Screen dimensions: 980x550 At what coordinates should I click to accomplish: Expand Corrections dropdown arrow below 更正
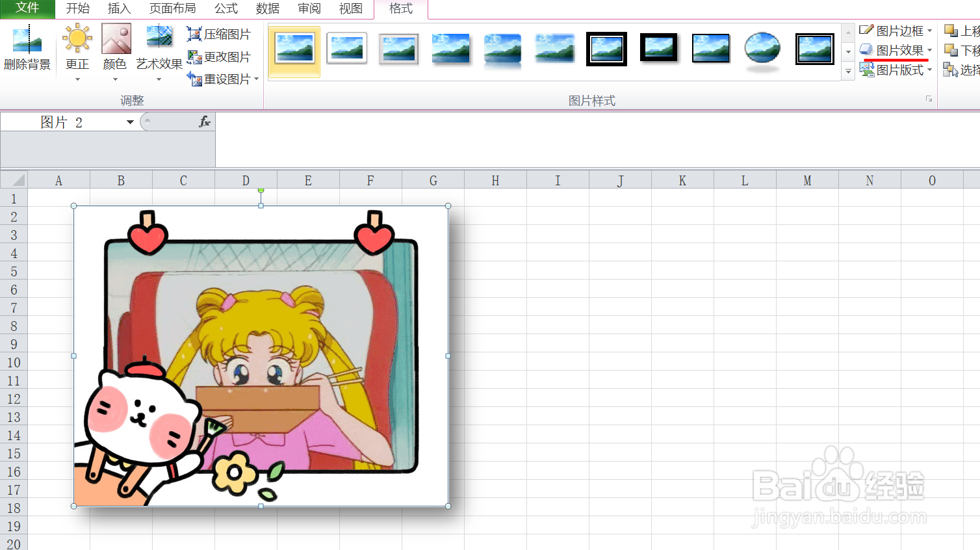[77, 79]
